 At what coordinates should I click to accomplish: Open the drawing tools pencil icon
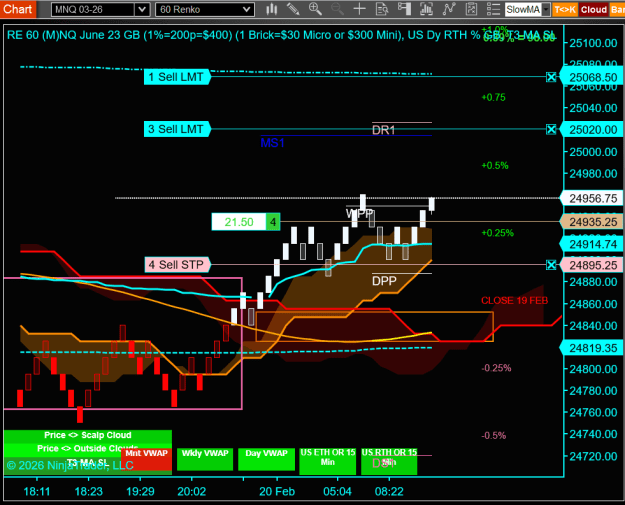(293, 9)
